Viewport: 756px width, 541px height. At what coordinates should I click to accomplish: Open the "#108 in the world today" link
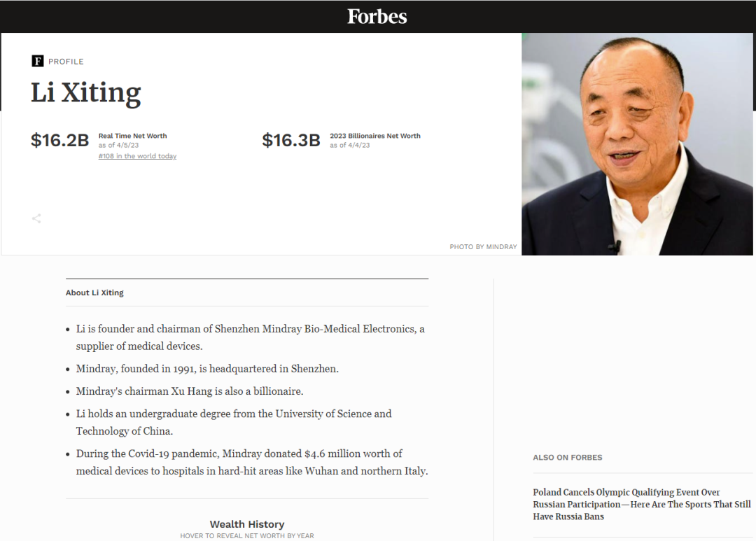137,156
